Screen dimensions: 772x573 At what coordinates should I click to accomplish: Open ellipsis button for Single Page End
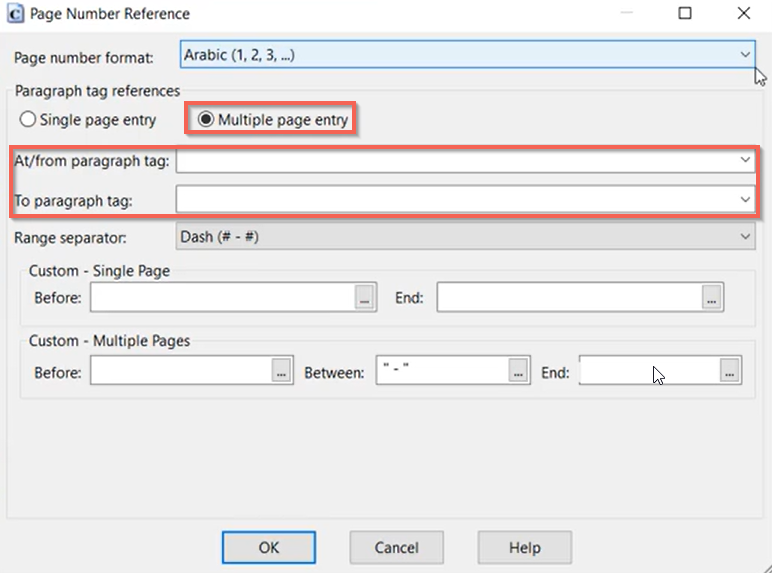pos(712,297)
